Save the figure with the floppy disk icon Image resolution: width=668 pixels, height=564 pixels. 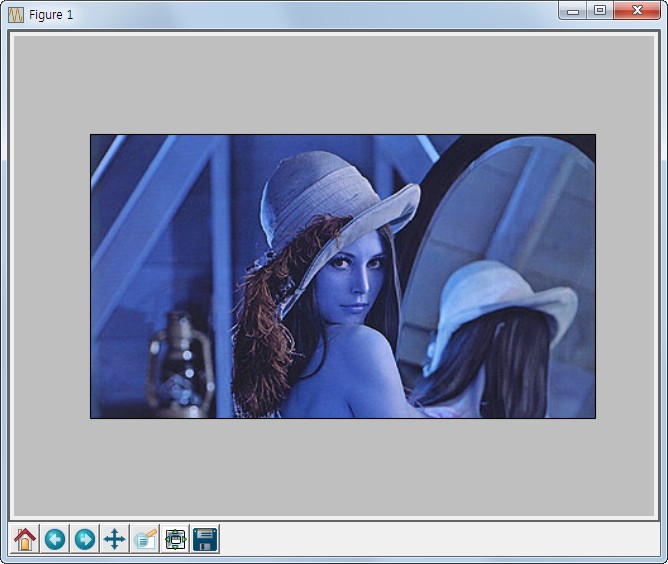pos(205,539)
